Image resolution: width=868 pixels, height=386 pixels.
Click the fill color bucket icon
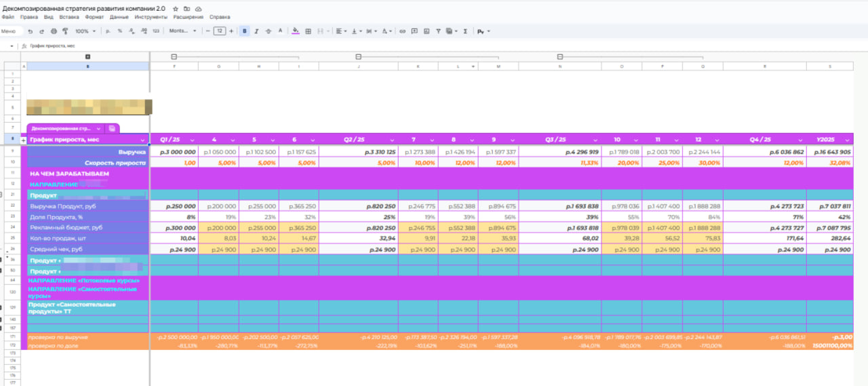295,31
